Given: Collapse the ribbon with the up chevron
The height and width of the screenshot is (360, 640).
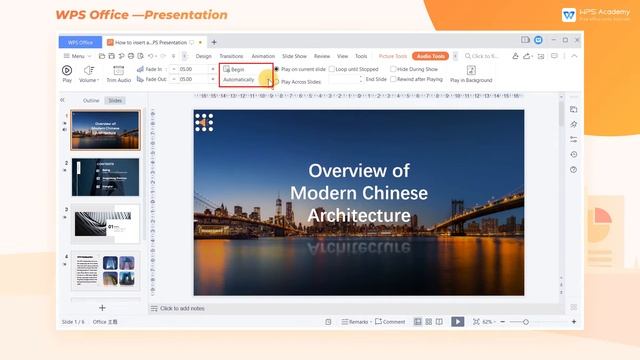Looking at the screenshot, I should point(574,56).
